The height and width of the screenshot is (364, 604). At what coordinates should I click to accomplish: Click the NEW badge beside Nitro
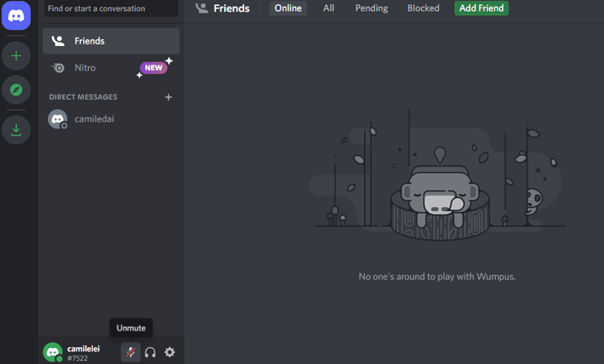[154, 68]
